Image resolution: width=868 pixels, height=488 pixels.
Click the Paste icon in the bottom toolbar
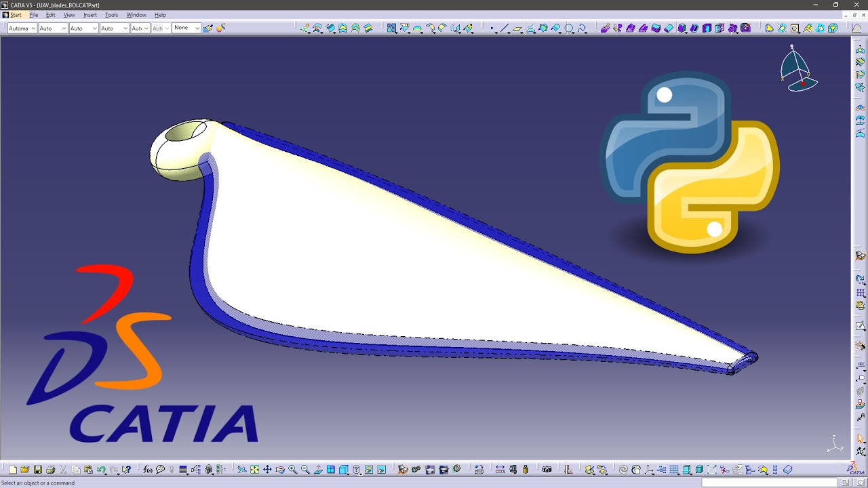point(88,469)
